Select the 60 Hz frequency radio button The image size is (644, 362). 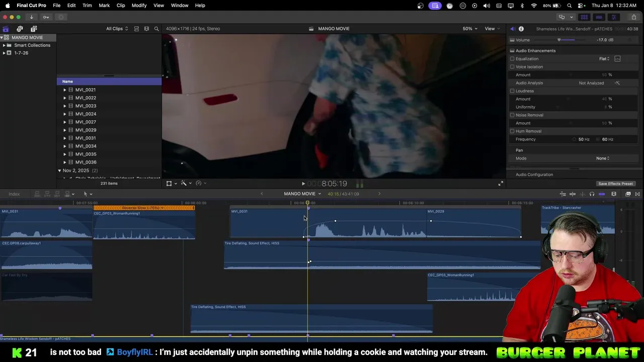(x=598, y=139)
